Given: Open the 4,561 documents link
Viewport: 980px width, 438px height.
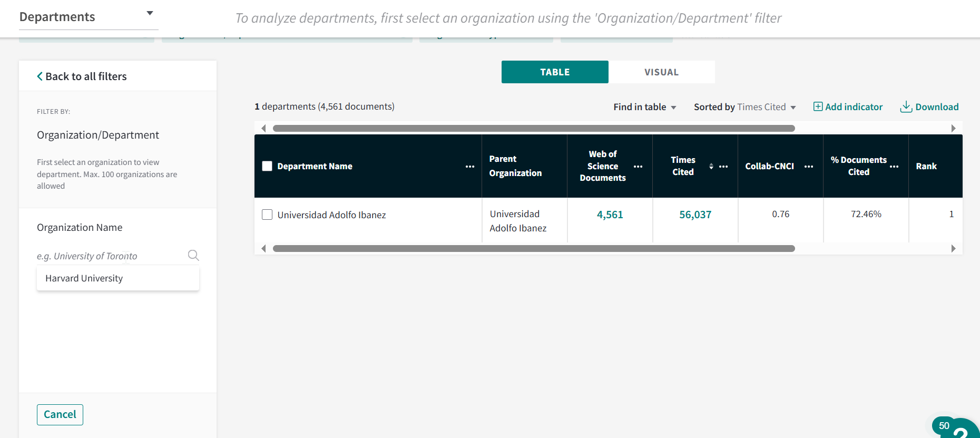Looking at the screenshot, I should (x=610, y=215).
